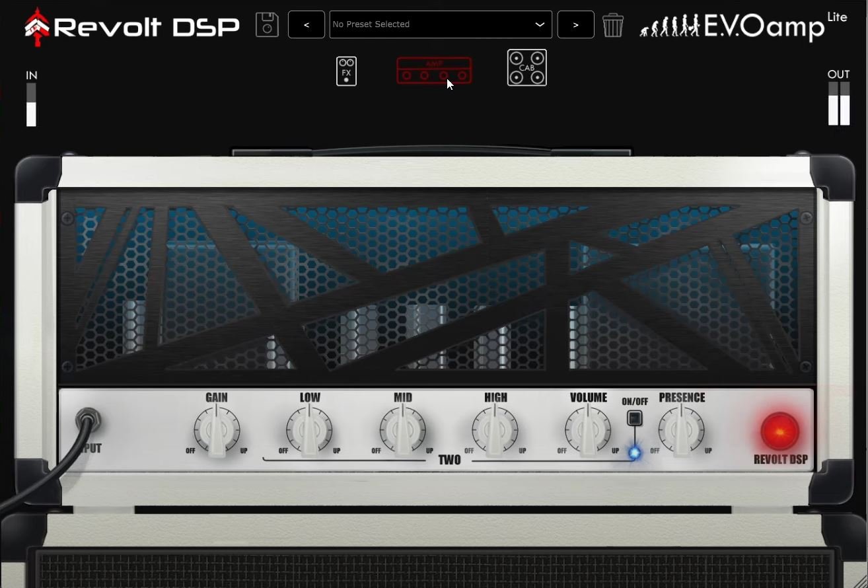Expand the No Preset Selected list
The height and width of the screenshot is (588, 868).
[x=441, y=24]
